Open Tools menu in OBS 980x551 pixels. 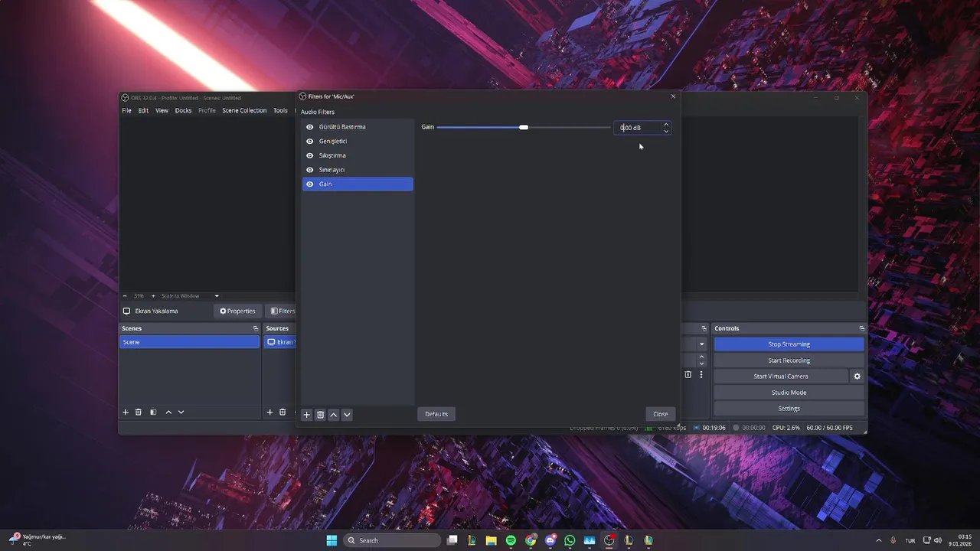pos(280,110)
